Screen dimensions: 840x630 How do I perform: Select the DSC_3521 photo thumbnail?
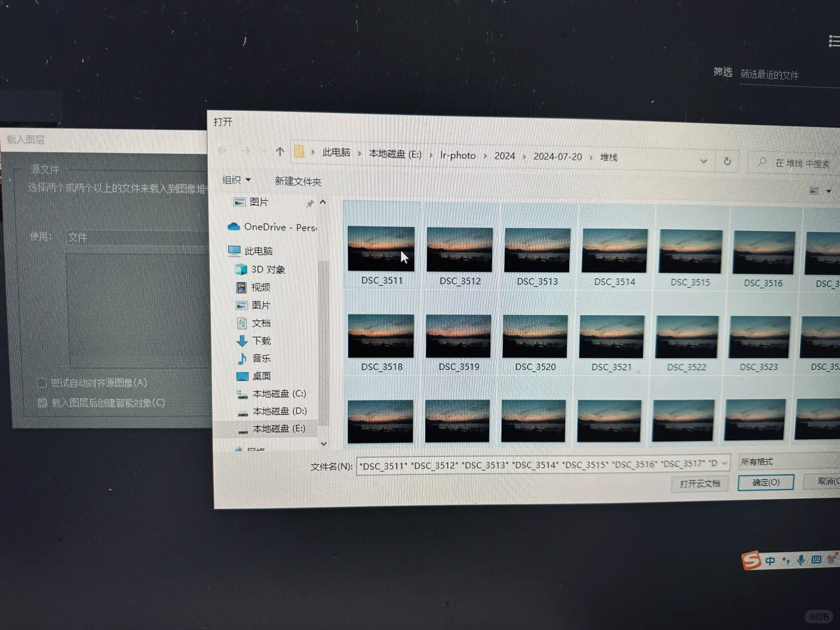pyautogui.click(x=611, y=337)
